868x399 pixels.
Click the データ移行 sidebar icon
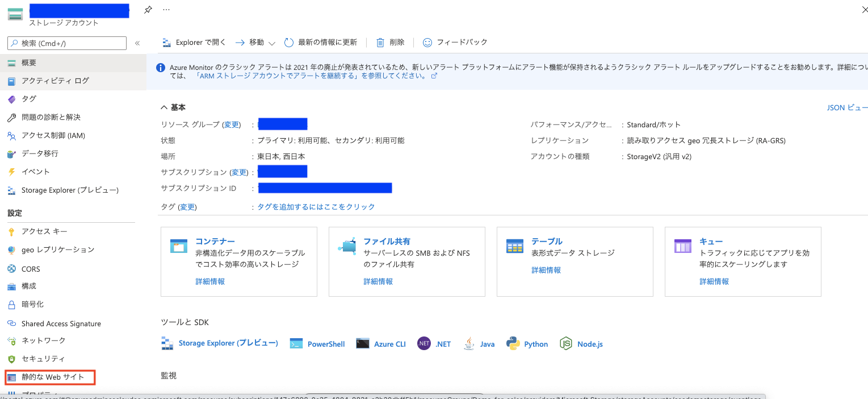point(11,153)
